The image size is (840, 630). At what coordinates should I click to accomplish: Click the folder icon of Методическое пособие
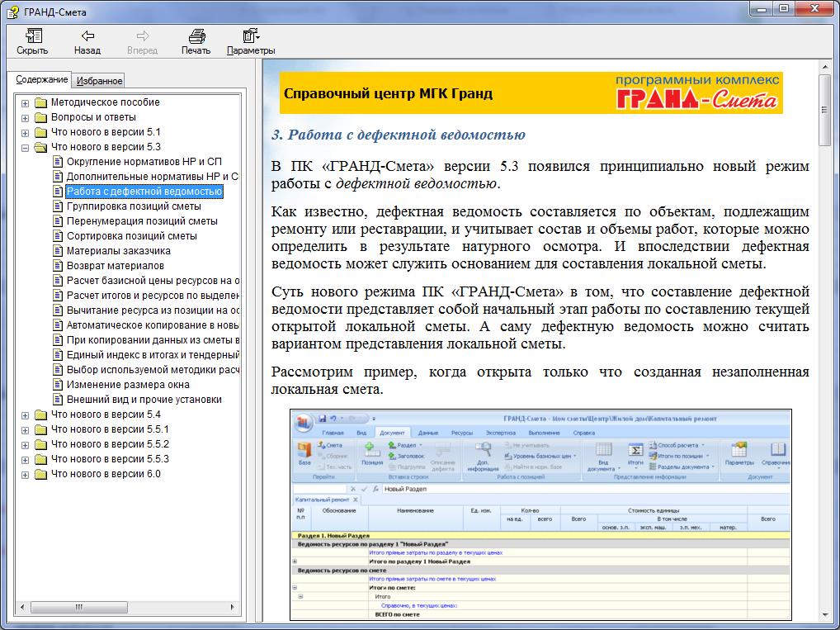(40, 102)
